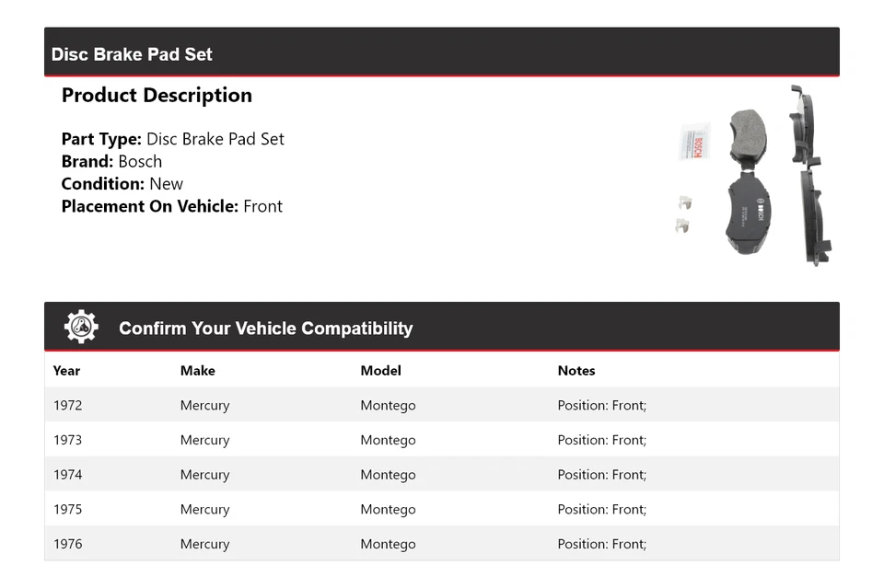
Task: Click the 1972 year cell
Action: [67, 405]
